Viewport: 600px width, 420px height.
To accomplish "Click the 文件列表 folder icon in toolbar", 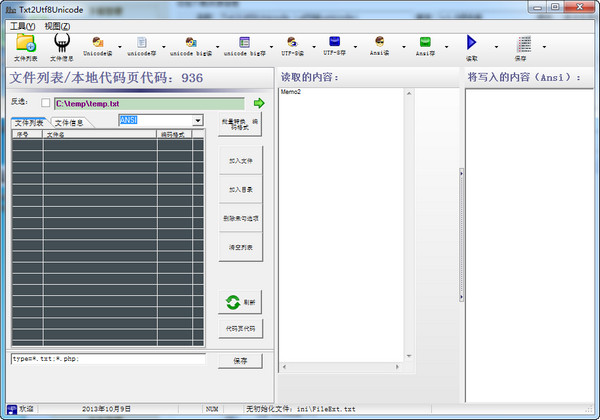I will (25, 43).
